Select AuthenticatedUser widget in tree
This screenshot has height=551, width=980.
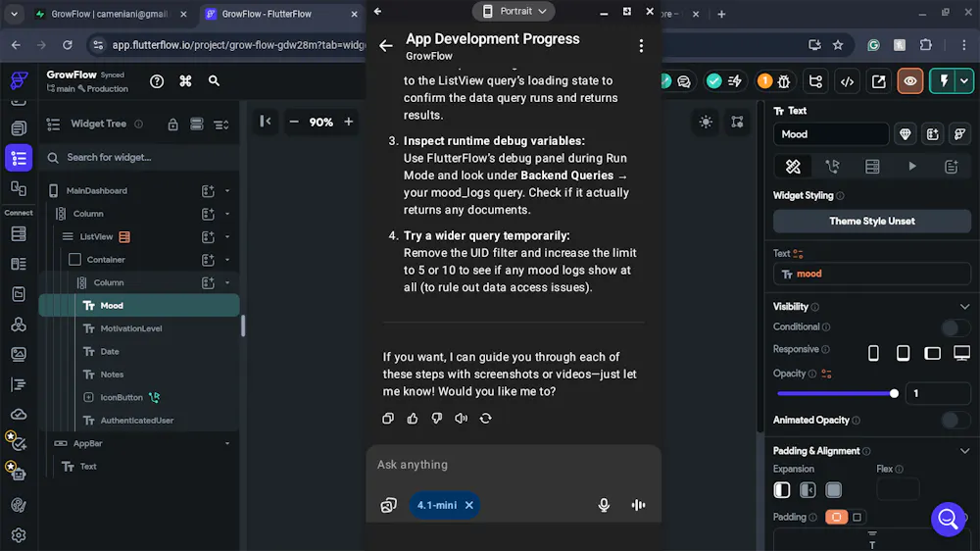(137, 421)
